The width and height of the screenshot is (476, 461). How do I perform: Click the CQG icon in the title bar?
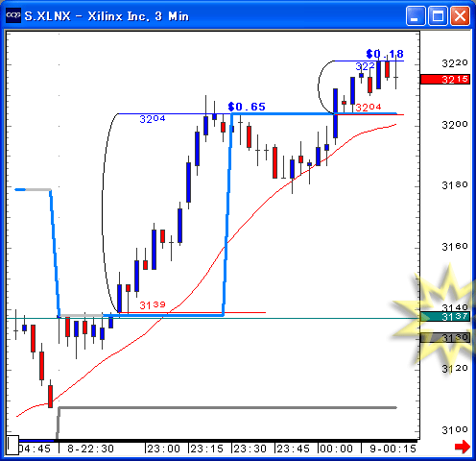point(13,15)
